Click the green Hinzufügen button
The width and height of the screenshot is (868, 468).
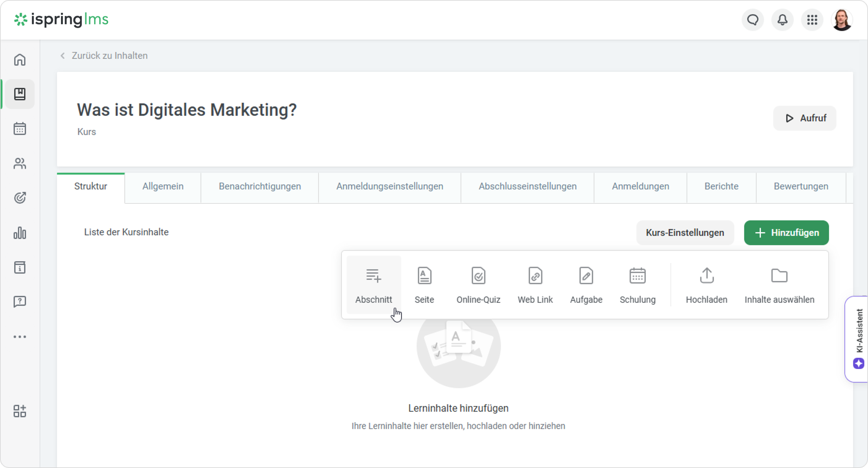(786, 232)
